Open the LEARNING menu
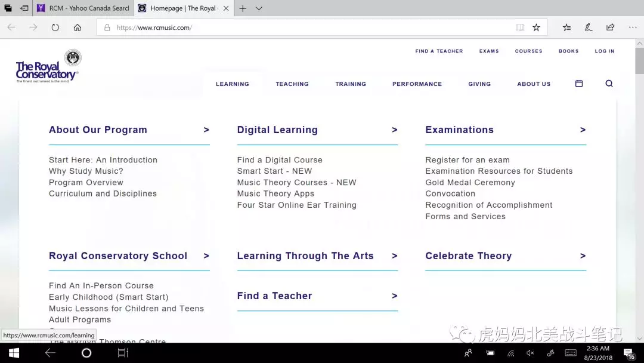 pos(233,84)
